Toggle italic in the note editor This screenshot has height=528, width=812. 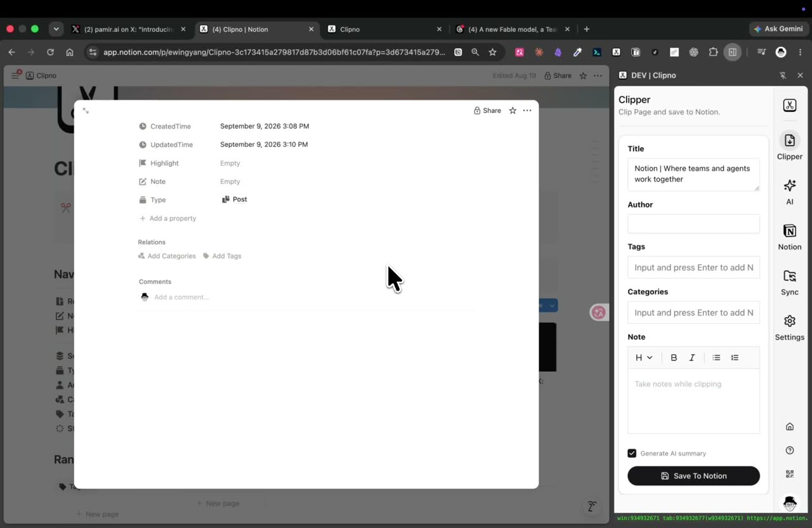pos(692,358)
